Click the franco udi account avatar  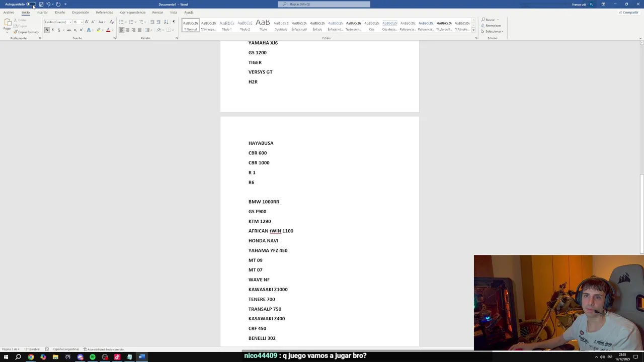pyautogui.click(x=592, y=4)
